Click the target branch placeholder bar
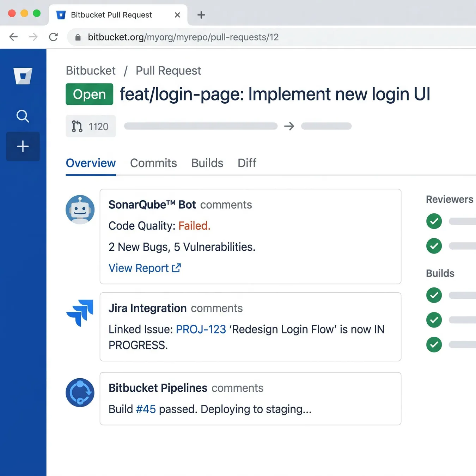 coord(326,126)
